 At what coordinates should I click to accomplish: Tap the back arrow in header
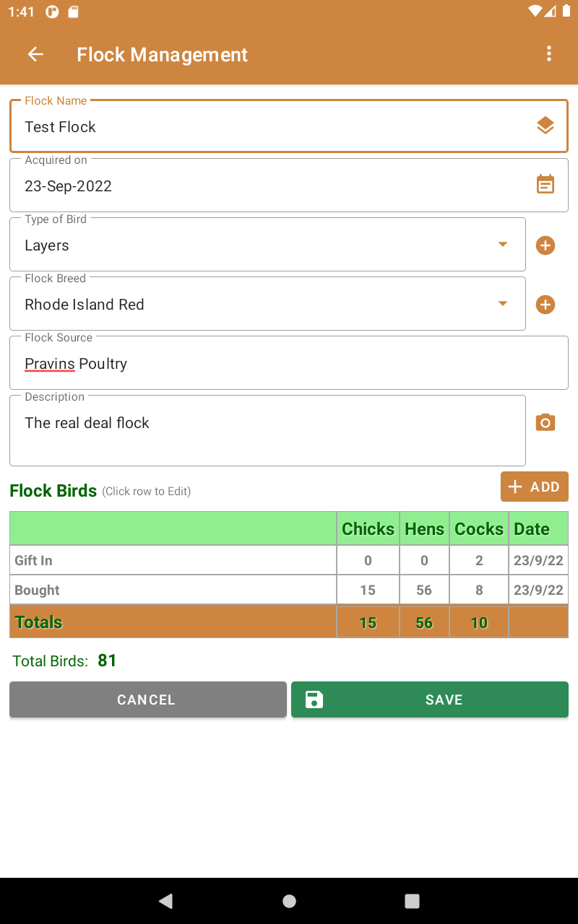point(35,54)
